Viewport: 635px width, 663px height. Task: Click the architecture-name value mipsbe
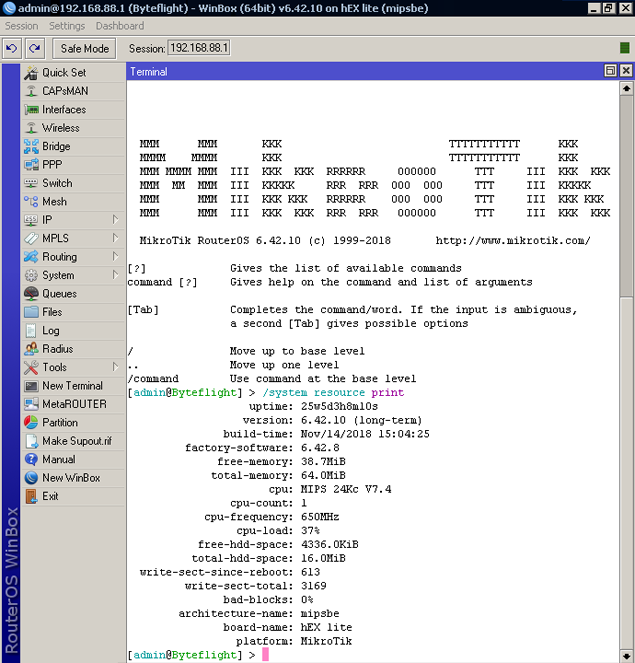[x=320, y=614]
